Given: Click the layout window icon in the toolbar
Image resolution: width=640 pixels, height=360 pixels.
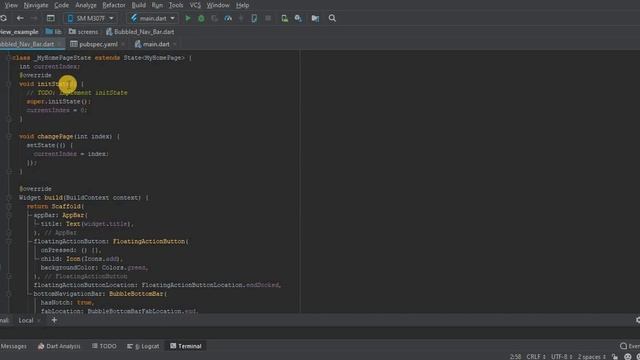Looking at the screenshot, I should tap(51, 18).
